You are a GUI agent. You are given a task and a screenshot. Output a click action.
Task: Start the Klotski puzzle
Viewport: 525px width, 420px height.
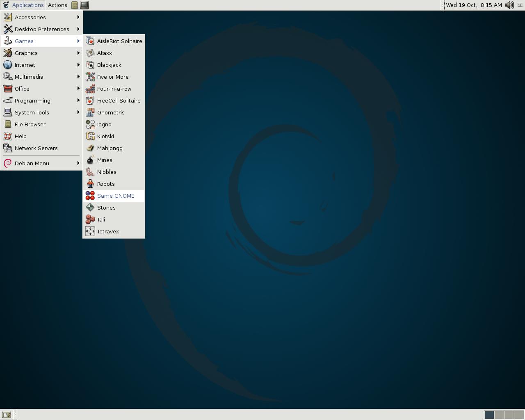[114, 136]
